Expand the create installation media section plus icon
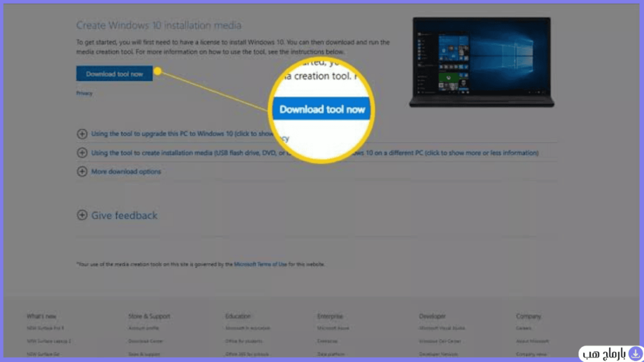The width and height of the screenshot is (644, 362). pos(82,153)
